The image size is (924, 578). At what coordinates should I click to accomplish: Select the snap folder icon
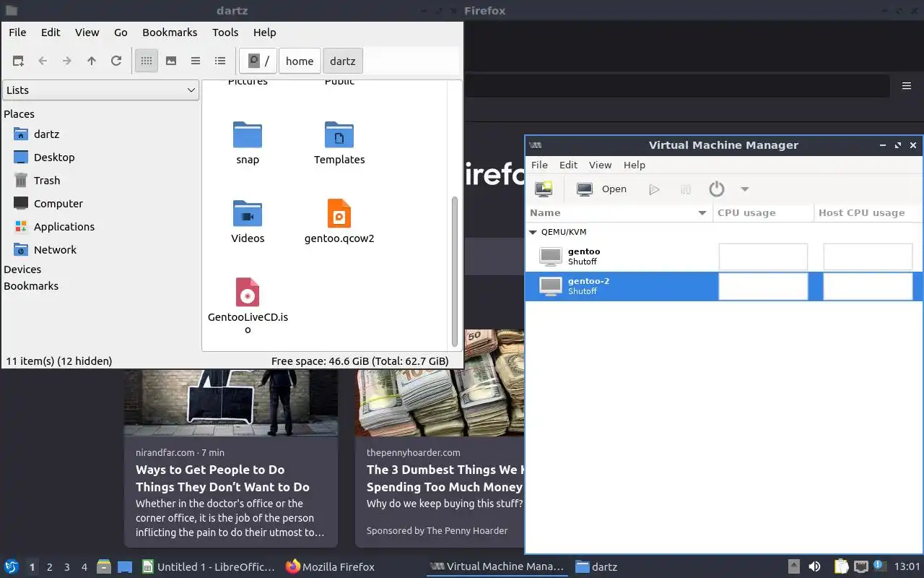pos(248,135)
